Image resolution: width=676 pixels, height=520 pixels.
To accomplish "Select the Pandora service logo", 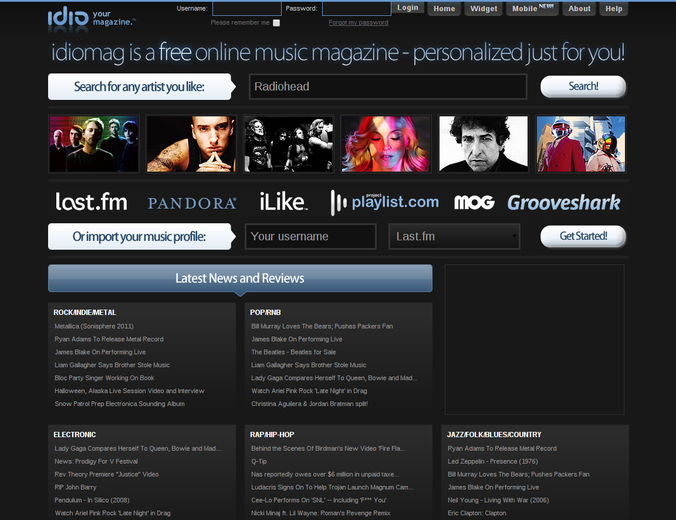I will pyautogui.click(x=192, y=203).
